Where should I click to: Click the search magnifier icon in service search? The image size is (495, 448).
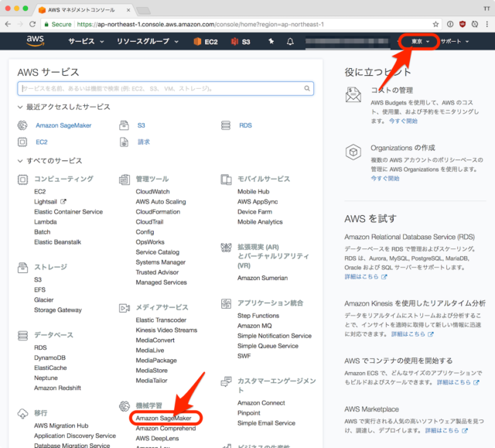point(307,88)
